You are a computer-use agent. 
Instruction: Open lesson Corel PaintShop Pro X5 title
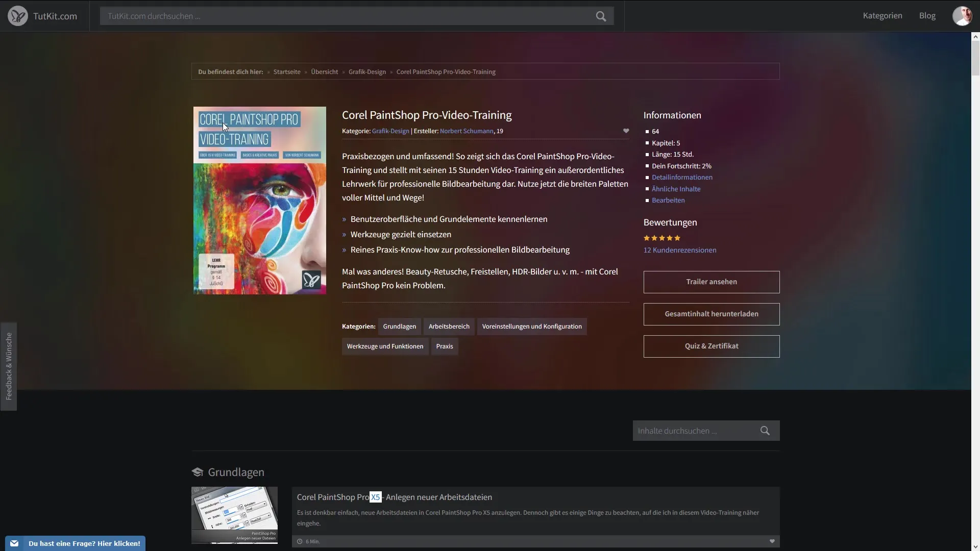click(395, 497)
